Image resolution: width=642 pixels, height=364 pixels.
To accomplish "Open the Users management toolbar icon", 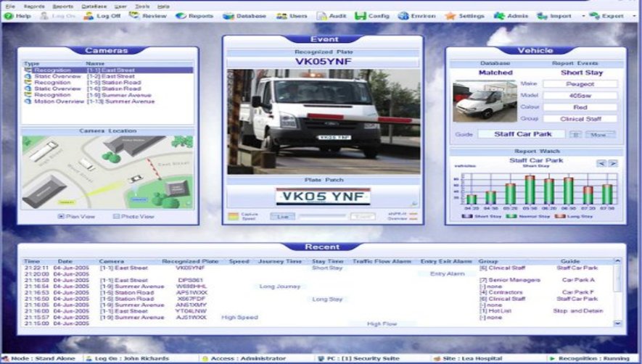I will 292,15.
